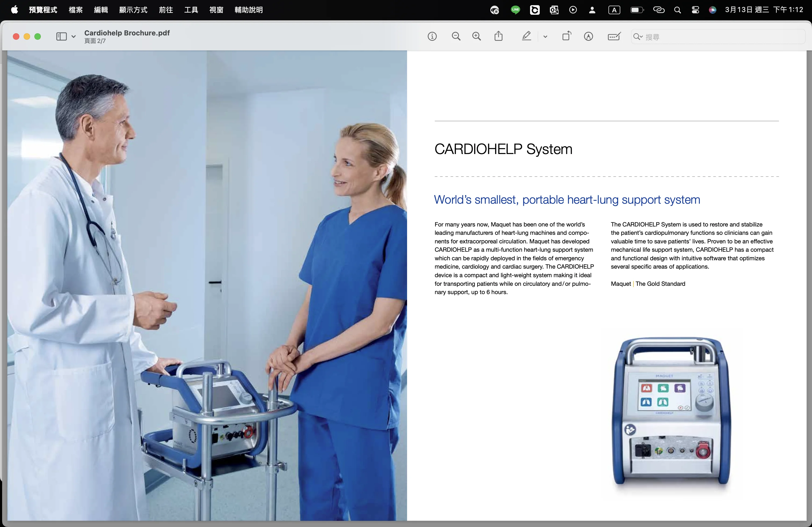Screen dimensions: 812x527
Task: Click the linked rings menu bar icon
Action: [659, 10]
